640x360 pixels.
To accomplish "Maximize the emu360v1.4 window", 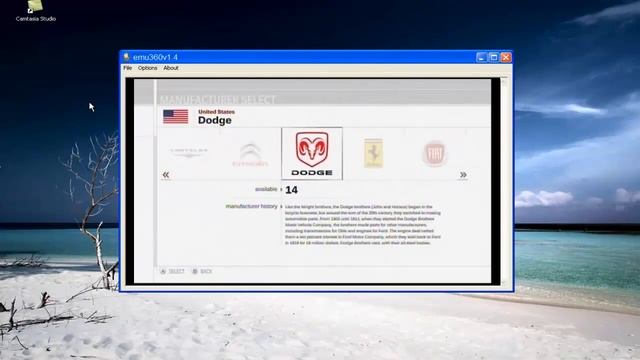I will (x=494, y=58).
